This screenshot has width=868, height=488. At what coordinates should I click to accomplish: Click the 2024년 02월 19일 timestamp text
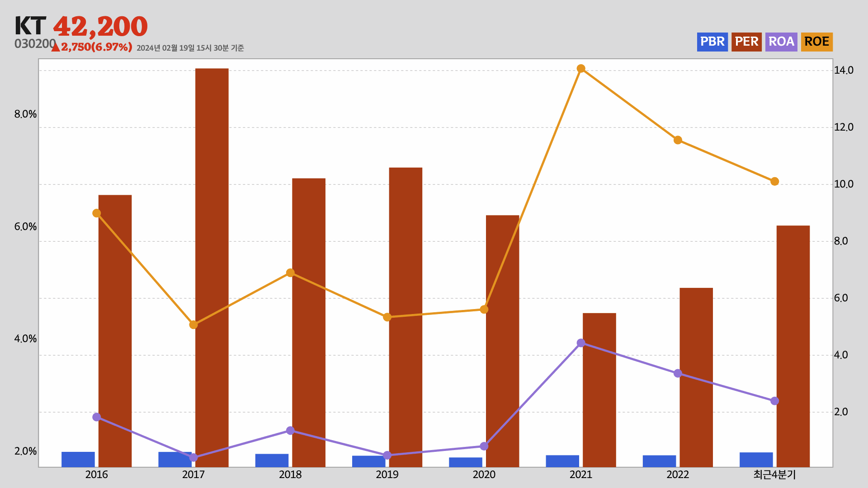pyautogui.click(x=190, y=48)
